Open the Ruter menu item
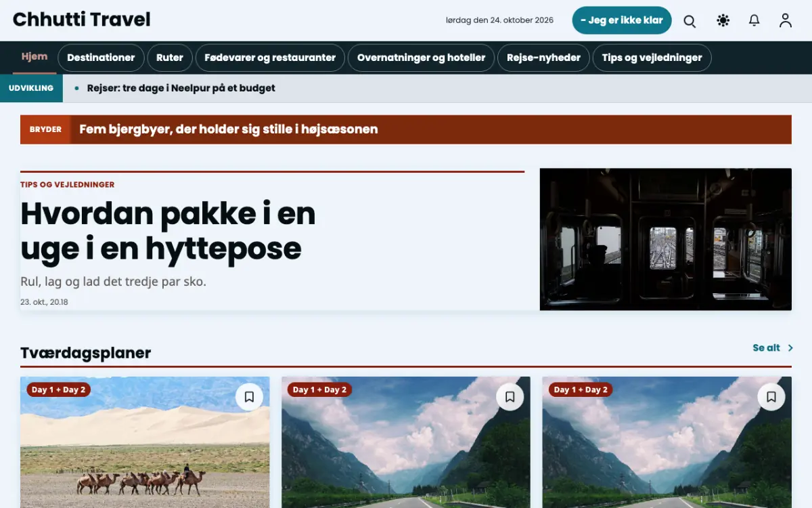The image size is (812, 508). click(x=170, y=58)
